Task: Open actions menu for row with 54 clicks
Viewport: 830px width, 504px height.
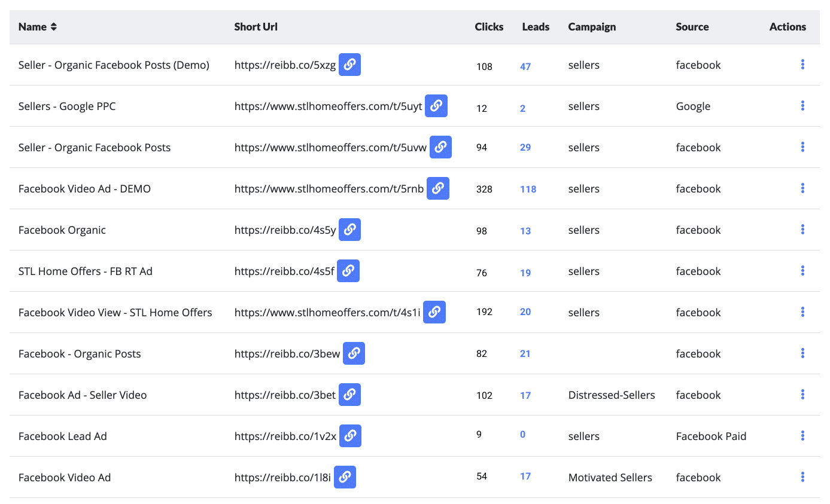Action: (802, 477)
